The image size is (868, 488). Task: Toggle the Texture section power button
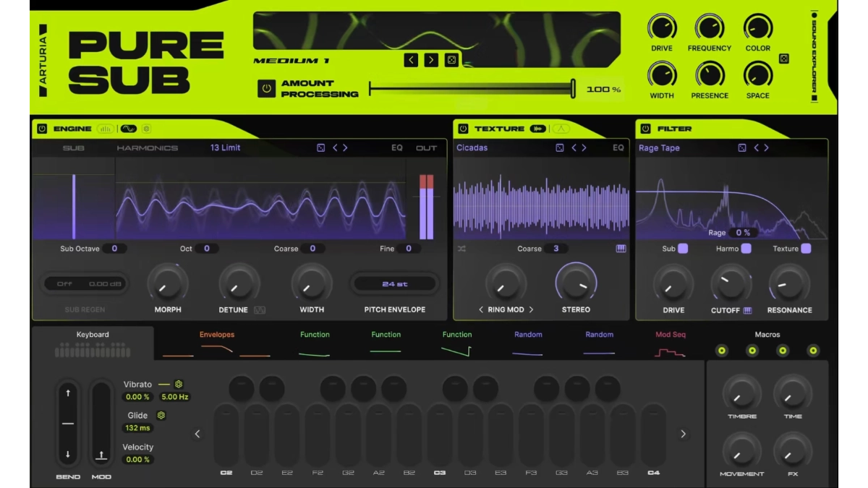pos(463,129)
